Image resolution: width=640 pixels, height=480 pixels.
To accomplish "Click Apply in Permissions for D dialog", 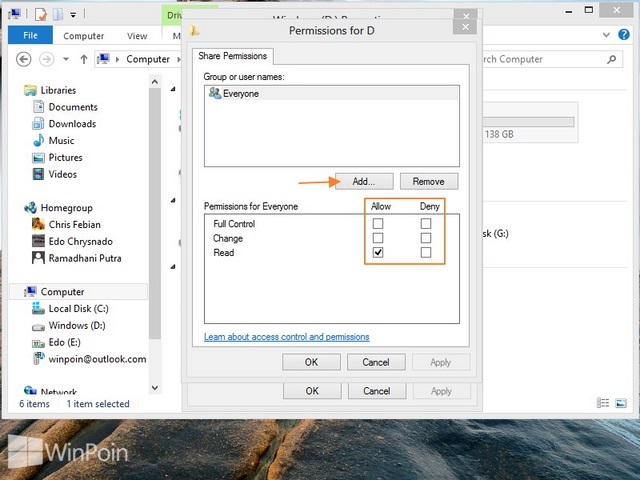I will (441, 362).
